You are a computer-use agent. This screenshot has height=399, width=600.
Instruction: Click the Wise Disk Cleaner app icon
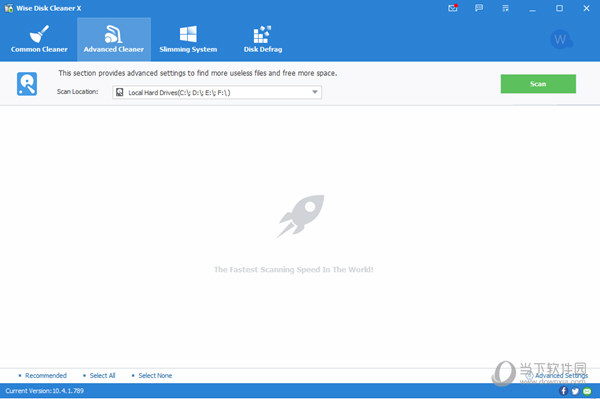point(9,8)
